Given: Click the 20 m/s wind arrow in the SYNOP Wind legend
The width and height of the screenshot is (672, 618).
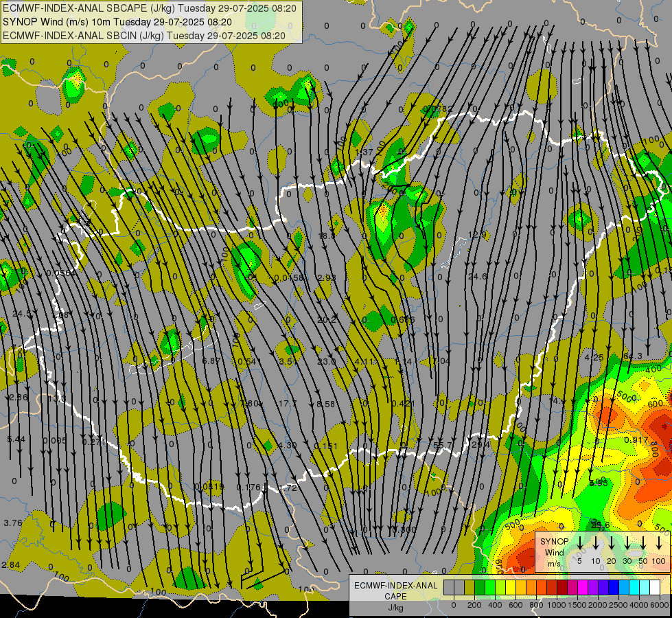Looking at the screenshot, I should click(612, 543).
